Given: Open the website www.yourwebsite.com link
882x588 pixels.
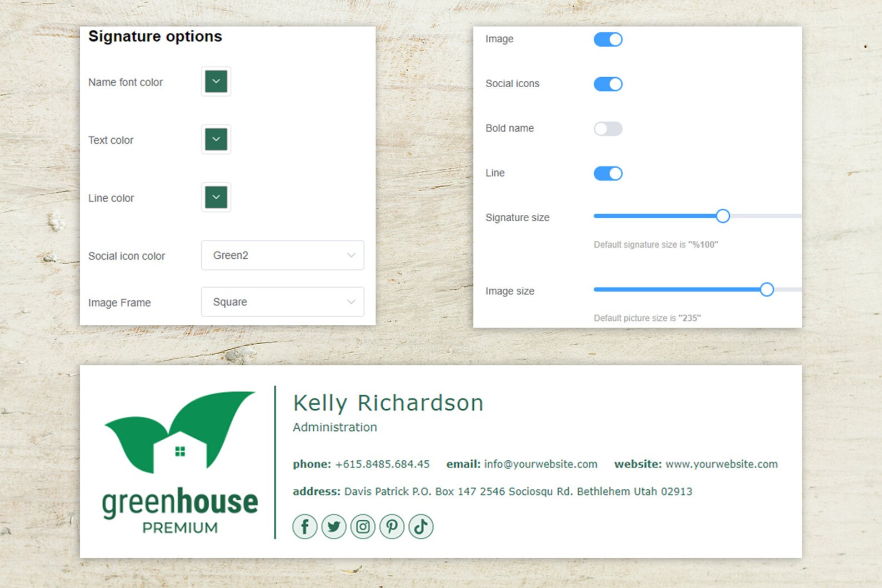Looking at the screenshot, I should point(721,464).
